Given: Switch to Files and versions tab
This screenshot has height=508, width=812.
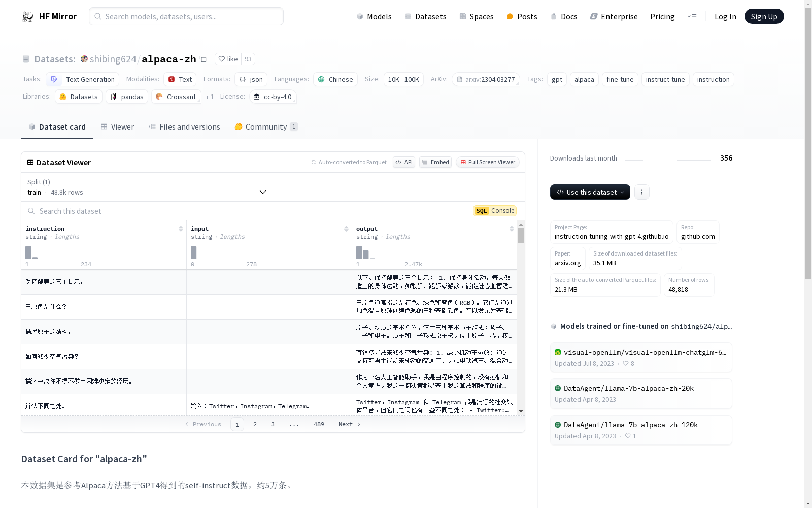Looking at the screenshot, I should [184, 126].
